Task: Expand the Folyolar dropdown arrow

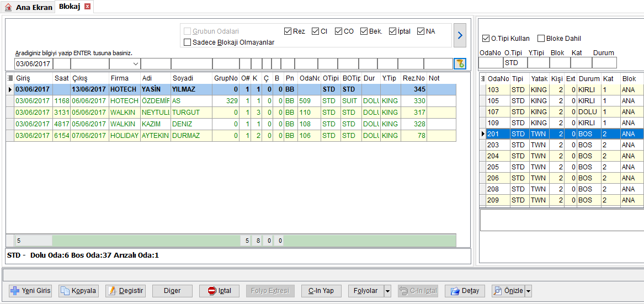Action: 388,291
